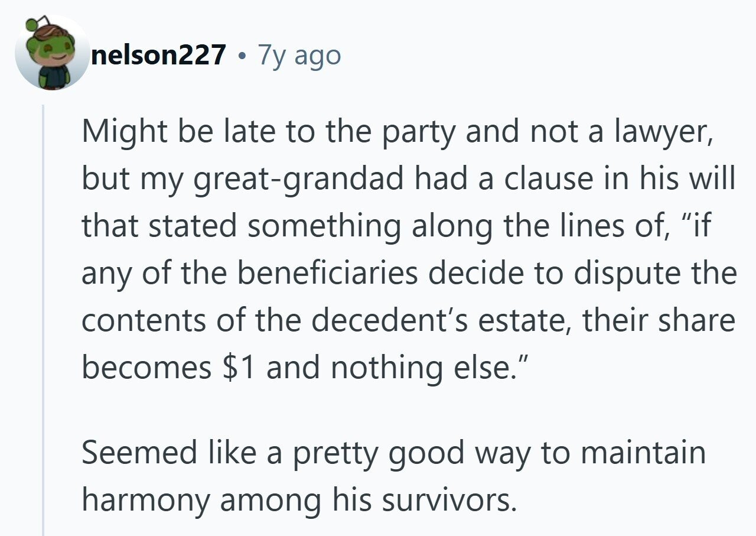Visit the nelson227 user profile link
Image resolution: width=756 pixels, height=536 pixels.
click(158, 55)
